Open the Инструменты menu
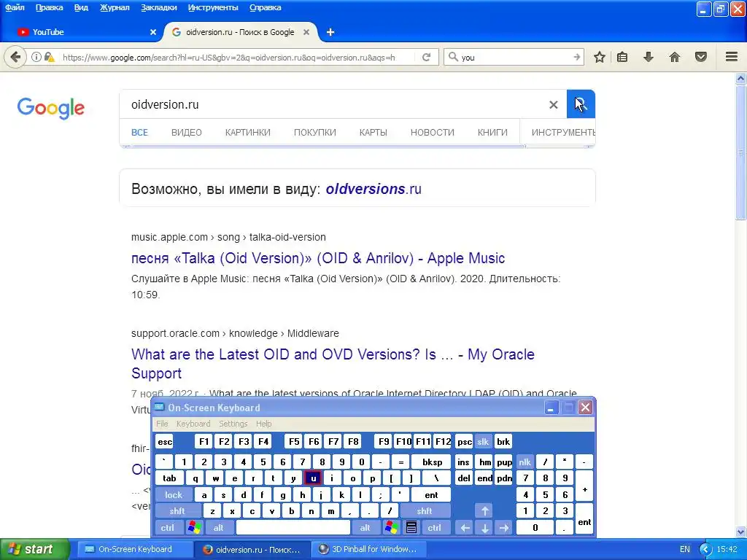The height and width of the screenshot is (560, 747). coord(213,7)
